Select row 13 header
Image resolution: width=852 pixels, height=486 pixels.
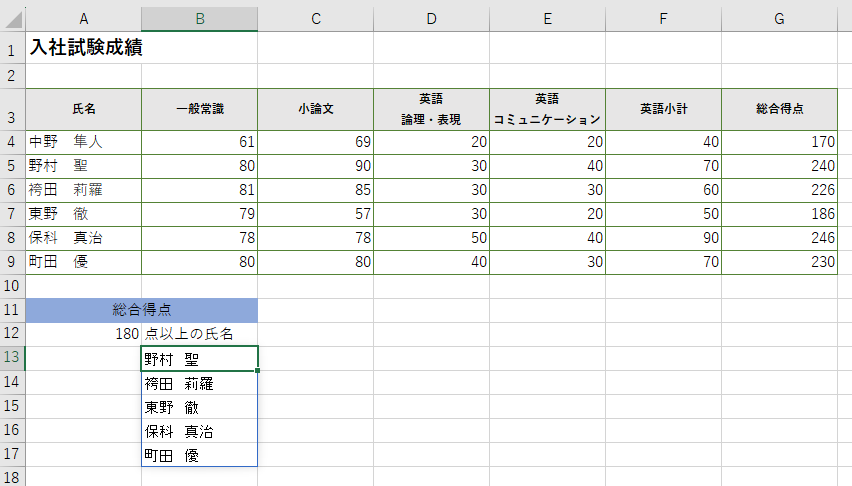pos(12,358)
